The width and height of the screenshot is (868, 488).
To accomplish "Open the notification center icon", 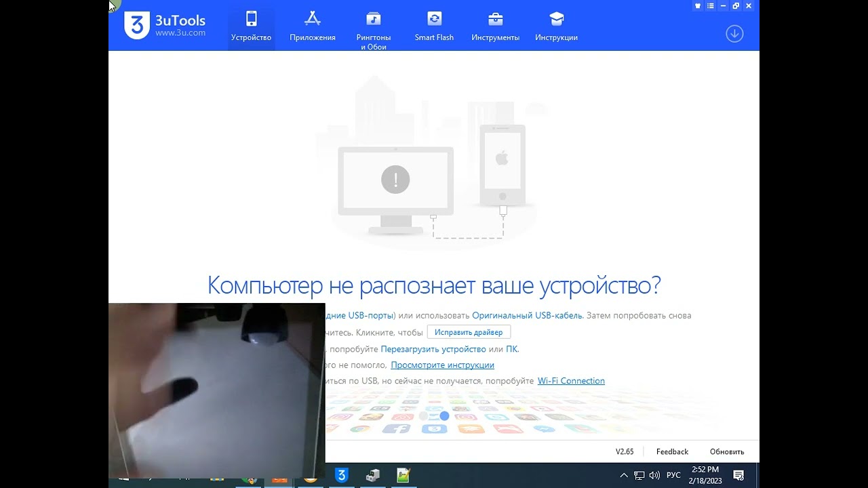I will 739,475.
